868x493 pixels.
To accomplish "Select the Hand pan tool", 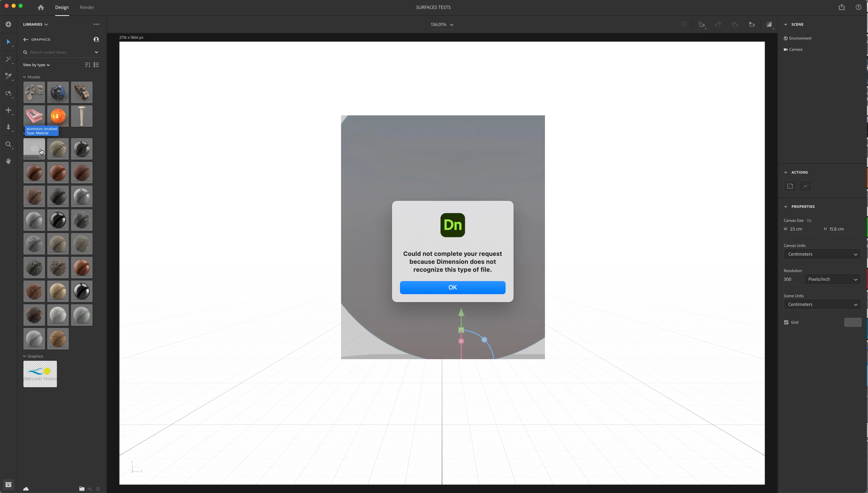I will [8, 161].
